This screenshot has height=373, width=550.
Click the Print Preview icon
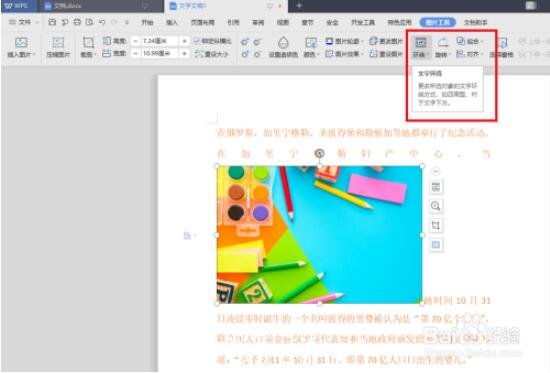[x=89, y=22]
